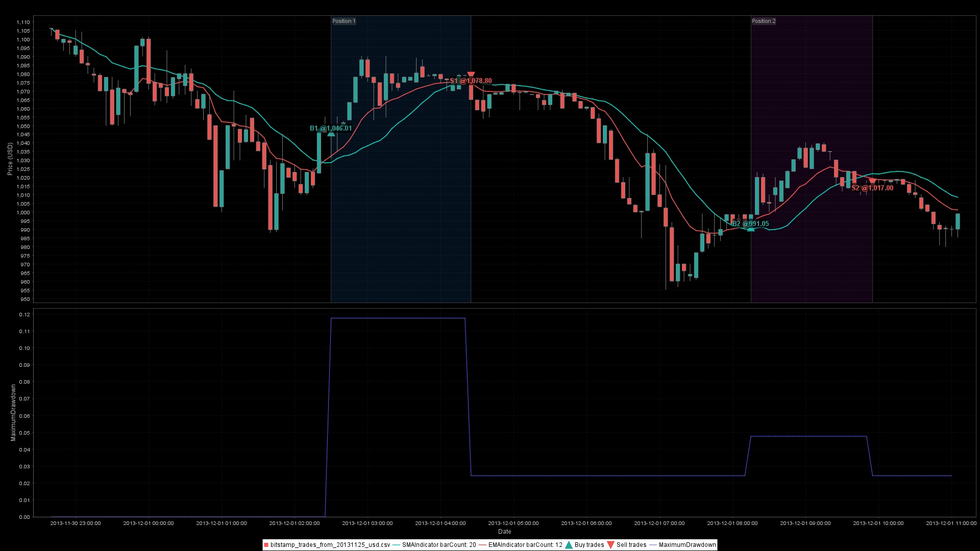Click the Date axis label
980x551 pixels.
(504, 532)
